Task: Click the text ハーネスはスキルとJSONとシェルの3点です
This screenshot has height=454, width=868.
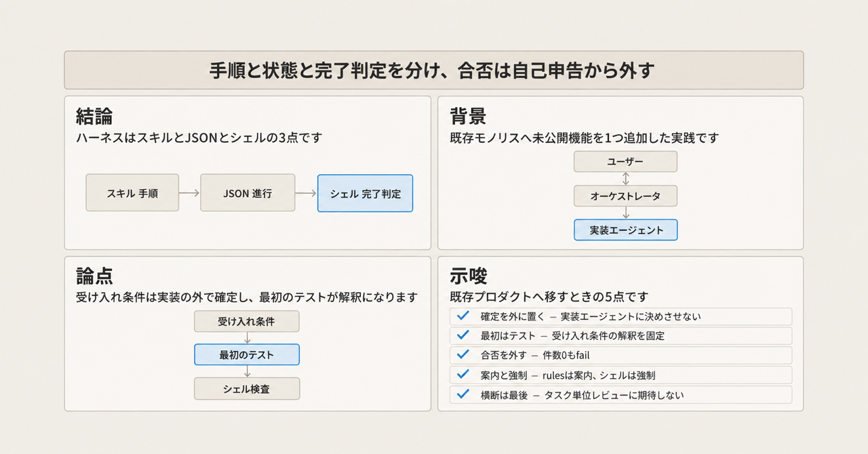Action: (199, 138)
